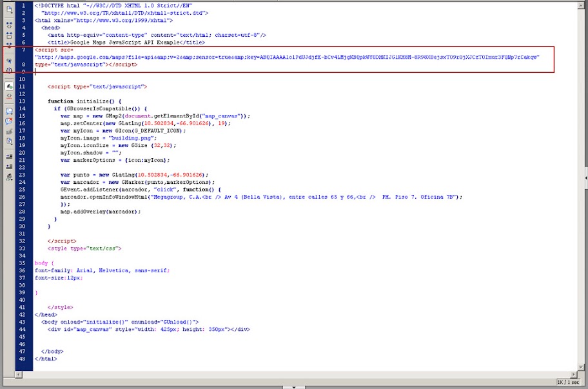The image size is (588, 389).
Task: Click the closing '</html>' tag
Action: pos(46,359)
